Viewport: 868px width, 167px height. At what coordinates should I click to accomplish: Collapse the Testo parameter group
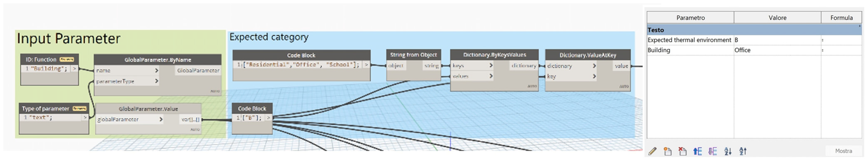point(859,26)
